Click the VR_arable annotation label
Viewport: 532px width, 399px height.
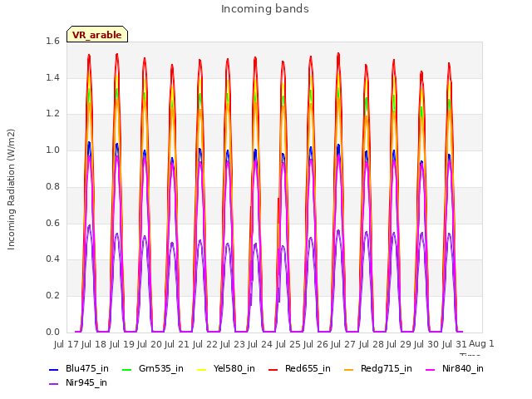click(x=97, y=35)
